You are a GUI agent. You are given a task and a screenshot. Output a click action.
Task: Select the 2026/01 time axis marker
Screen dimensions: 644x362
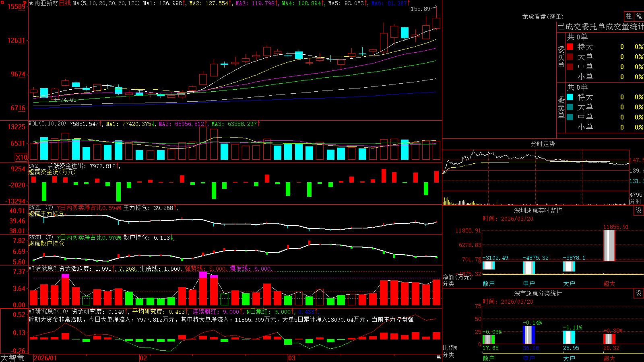tap(45, 358)
